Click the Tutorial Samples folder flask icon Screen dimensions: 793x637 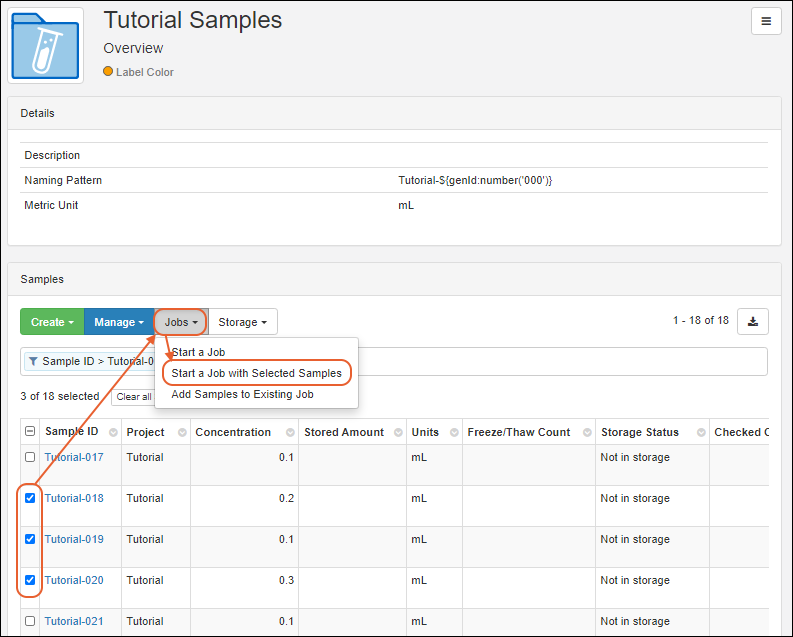(x=46, y=46)
